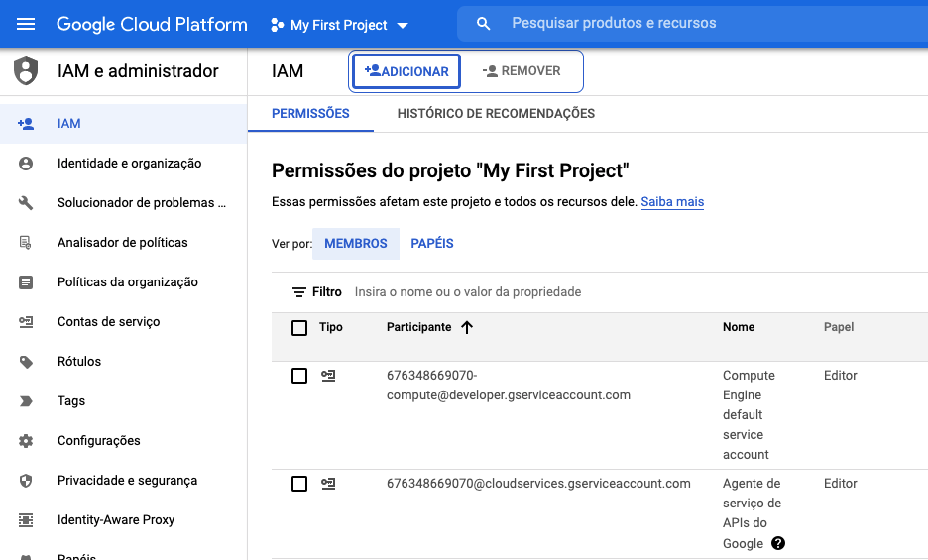
Task: Click the Papel column header
Action: [839, 327]
